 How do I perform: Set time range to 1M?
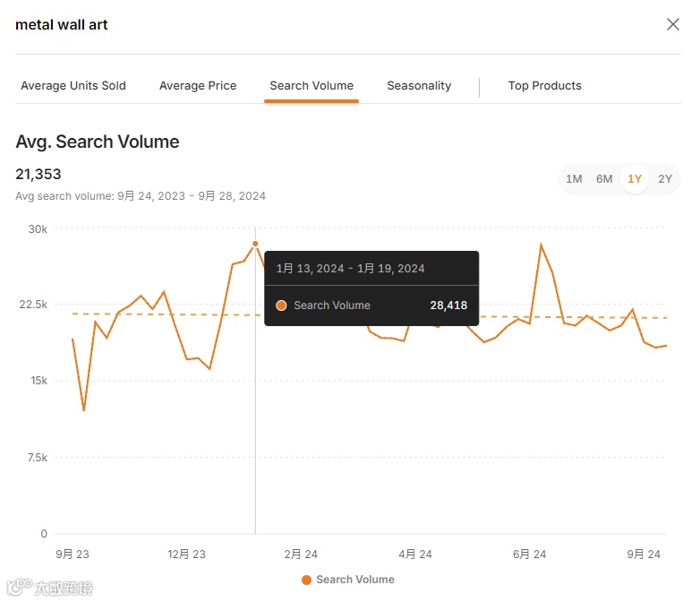coord(574,179)
